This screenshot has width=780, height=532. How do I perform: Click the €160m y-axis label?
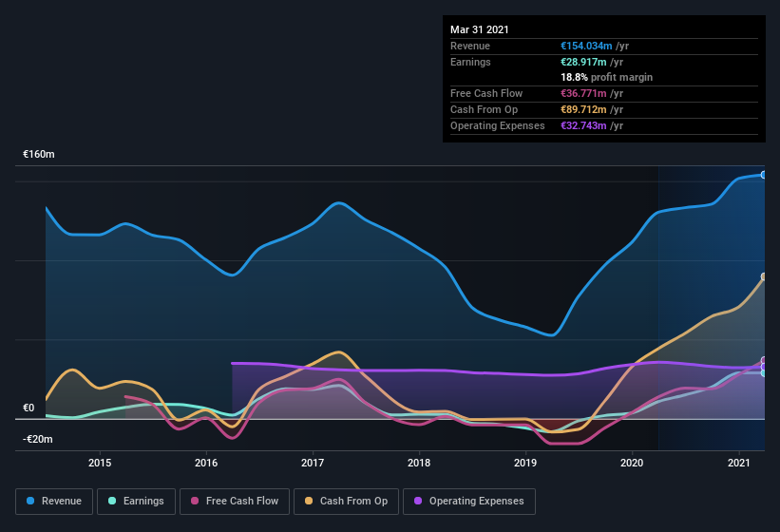point(39,154)
